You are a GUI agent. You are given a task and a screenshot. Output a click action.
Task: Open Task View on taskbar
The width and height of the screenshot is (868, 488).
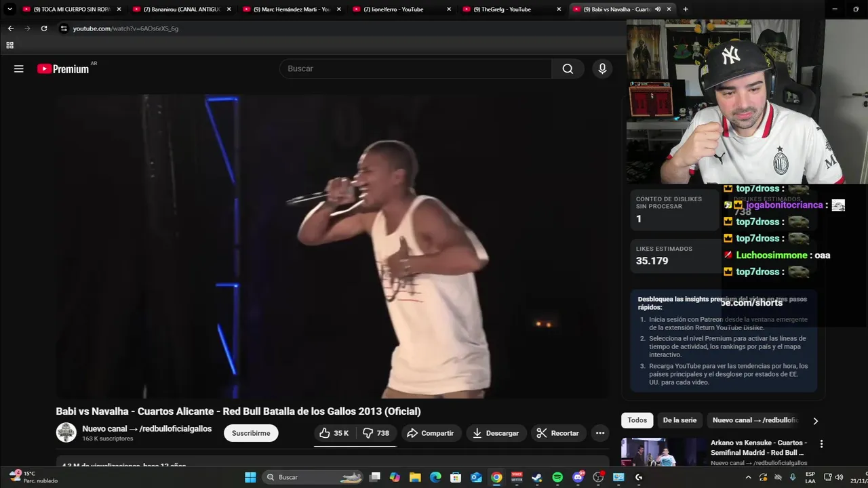click(374, 477)
